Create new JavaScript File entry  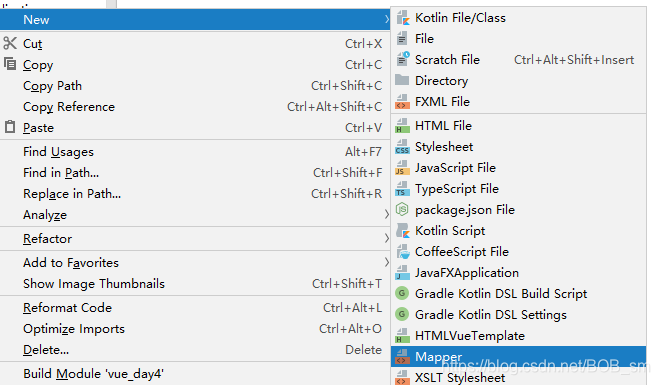[x=519, y=168]
